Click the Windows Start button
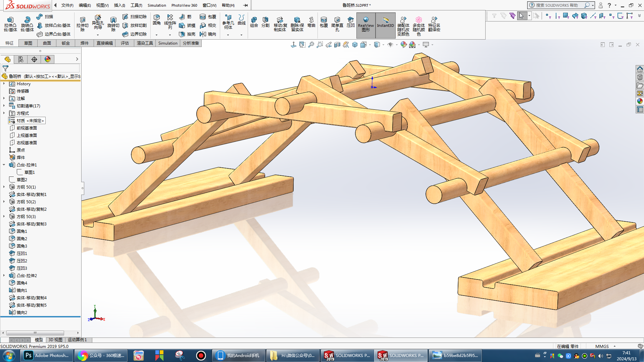 pyautogui.click(x=9, y=355)
